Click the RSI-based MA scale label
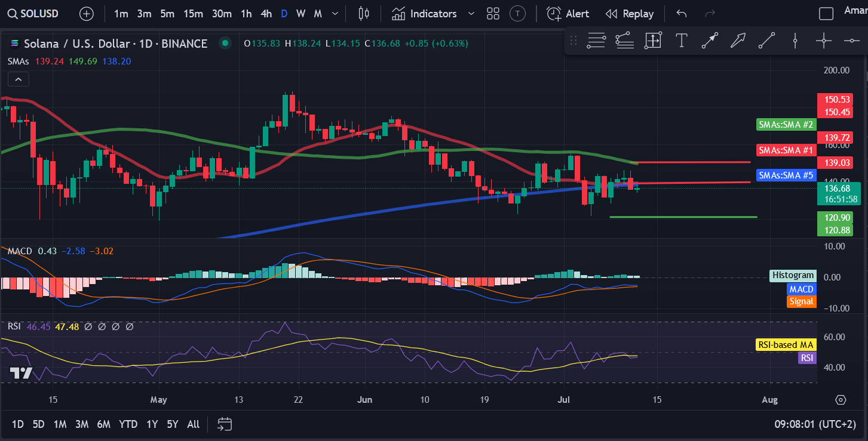The image size is (868, 441). 786,345
